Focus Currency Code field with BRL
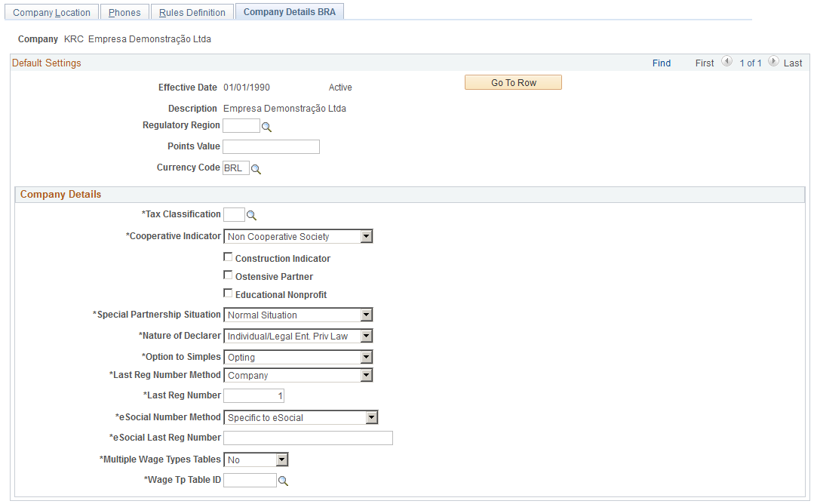Image resolution: width=814 pixels, height=504 pixels. point(236,168)
